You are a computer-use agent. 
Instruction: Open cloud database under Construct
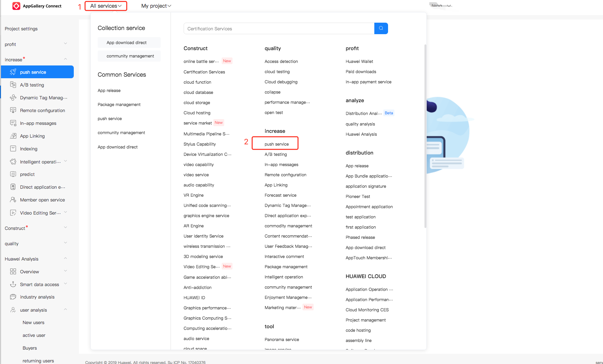point(198,92)
